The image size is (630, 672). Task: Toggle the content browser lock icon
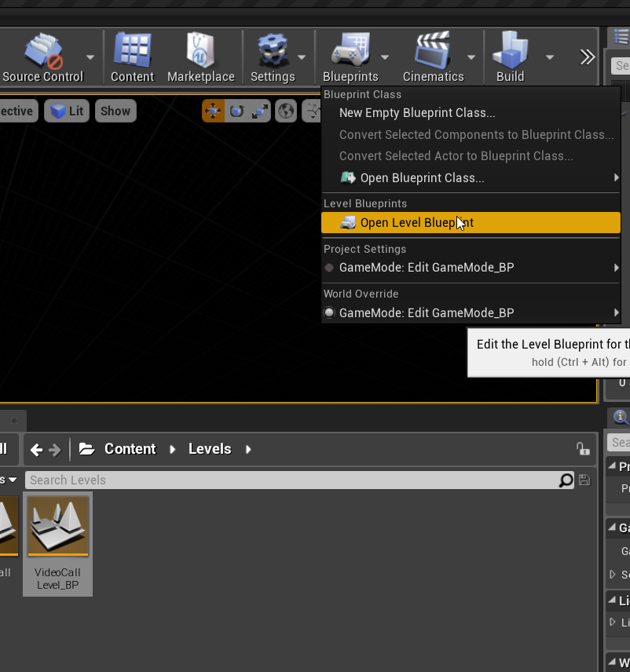point(583,449)
